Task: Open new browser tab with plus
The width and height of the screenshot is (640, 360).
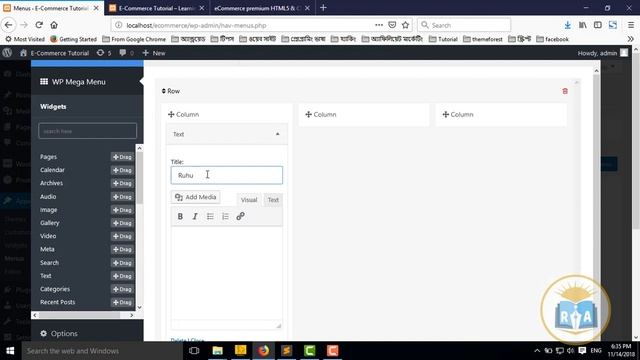Action: pos(323,8)
